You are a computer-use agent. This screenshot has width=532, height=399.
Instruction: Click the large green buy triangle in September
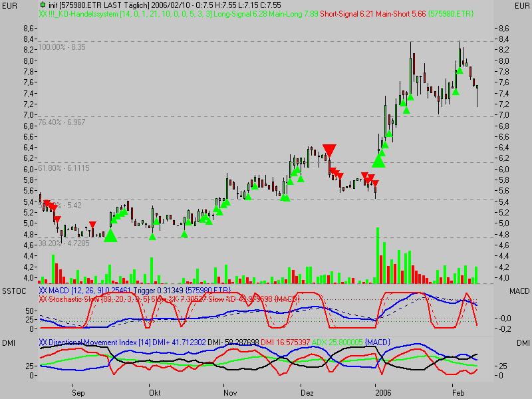pos(110,234)
